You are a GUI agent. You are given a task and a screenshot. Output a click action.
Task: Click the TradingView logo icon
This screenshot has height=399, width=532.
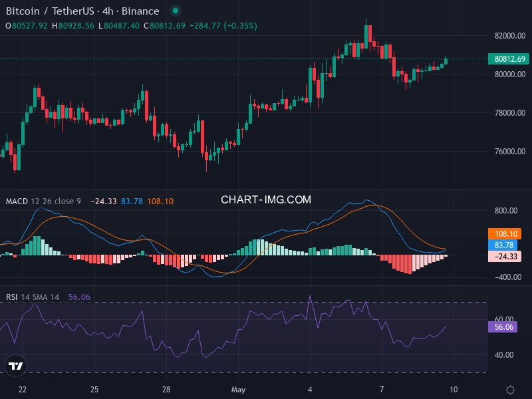(x=15, y=366)
